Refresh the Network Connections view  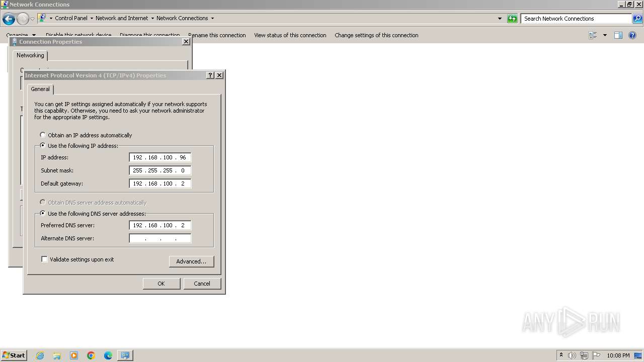(x=512, y=19)
